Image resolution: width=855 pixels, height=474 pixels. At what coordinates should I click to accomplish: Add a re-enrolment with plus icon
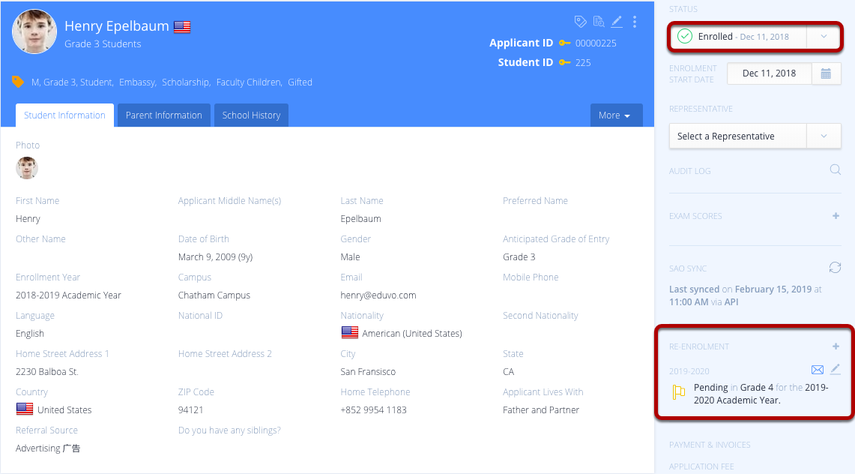click(835, 346)
